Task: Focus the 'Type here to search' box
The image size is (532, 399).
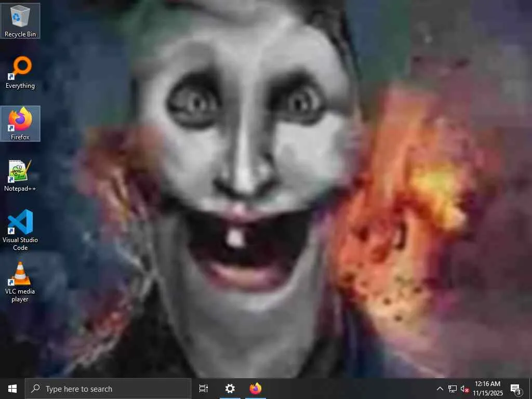Action: tap(108, 389)
